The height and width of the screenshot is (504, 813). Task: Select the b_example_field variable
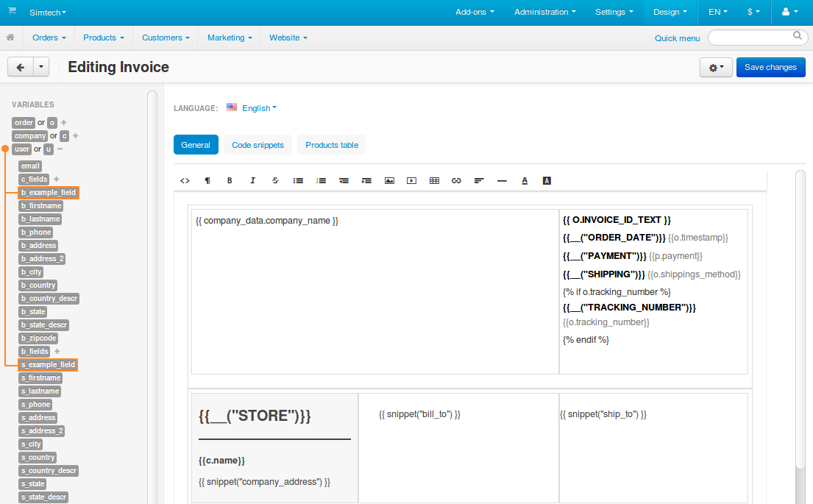point(49,192)
